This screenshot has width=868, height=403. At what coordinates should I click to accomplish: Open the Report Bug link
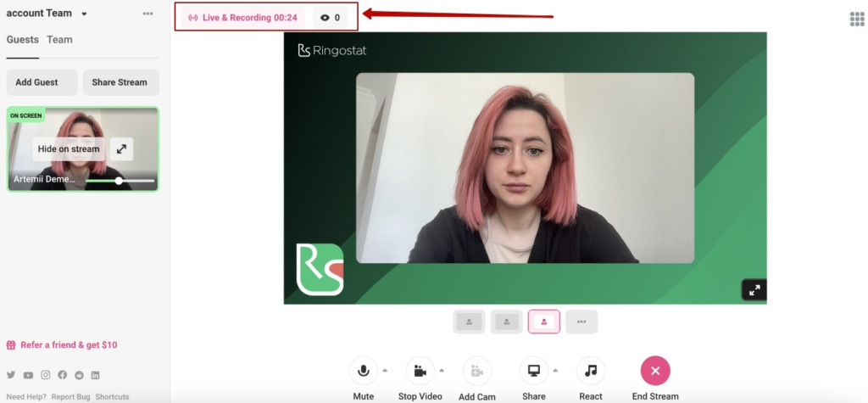(x=71, y=397)
